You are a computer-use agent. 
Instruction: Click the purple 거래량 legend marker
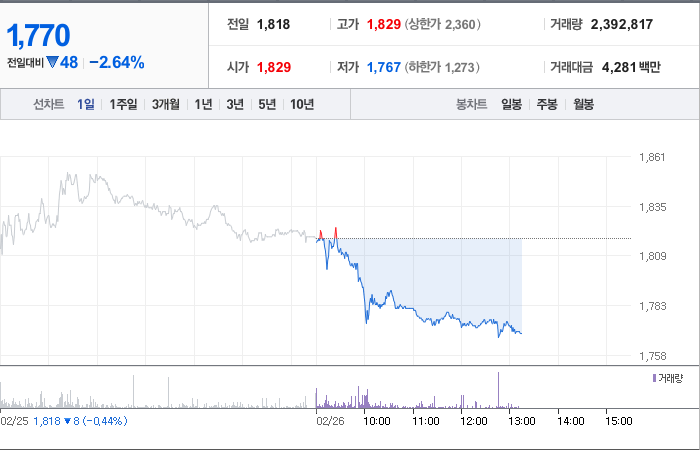[x=654, y=379]
